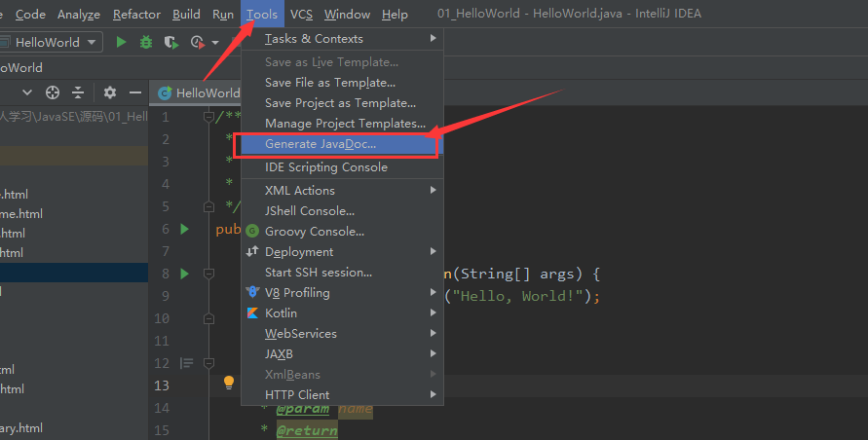
Task: Open the Refactor menu
Action: [136, 14]
